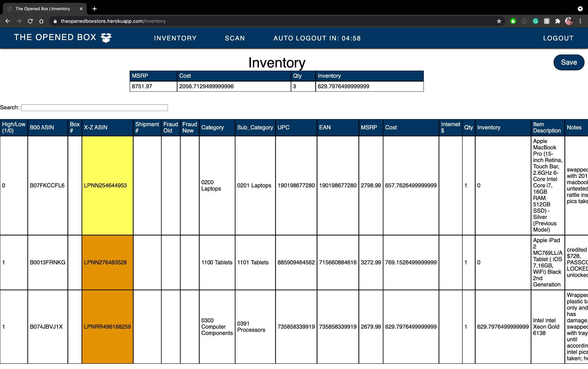Click the orange LPNRR496168259 cell
The image size is (588, 369).
point(107,327)
